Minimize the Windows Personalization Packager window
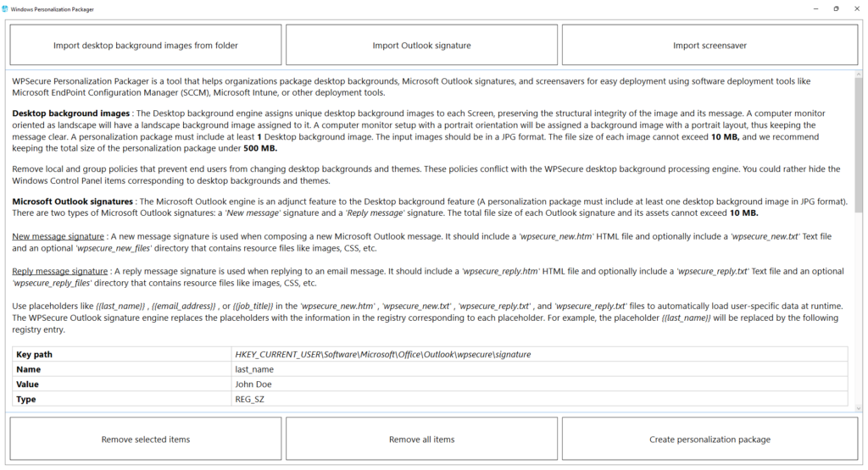The width and height of the screenshot is (868, 470). [816, 8]
